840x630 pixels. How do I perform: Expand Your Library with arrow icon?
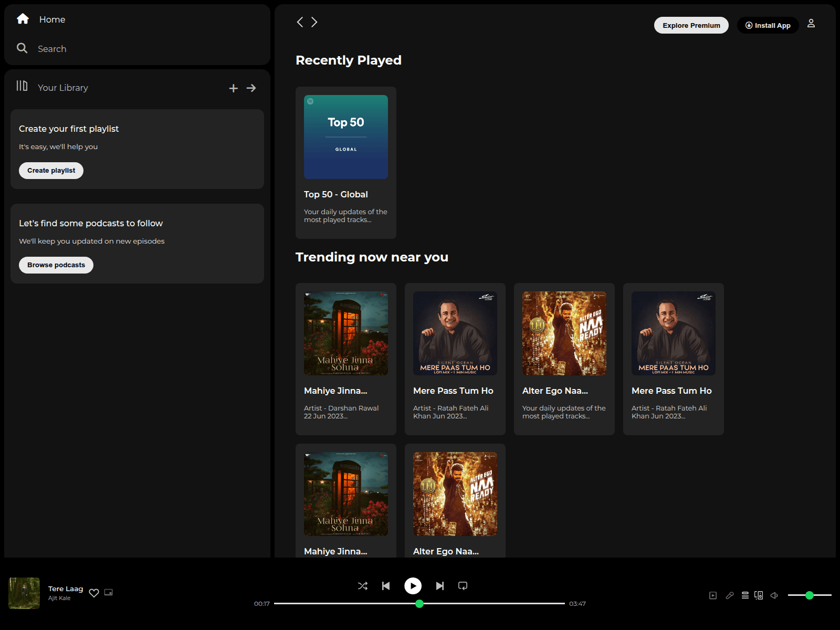pyautogui.click(x=251, y=88)
